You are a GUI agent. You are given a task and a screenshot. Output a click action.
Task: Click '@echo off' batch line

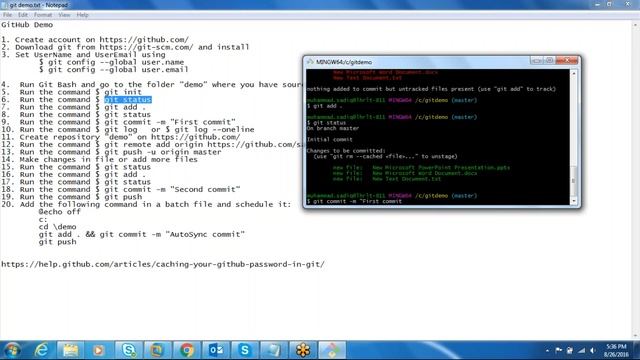(x=60, y=212)
